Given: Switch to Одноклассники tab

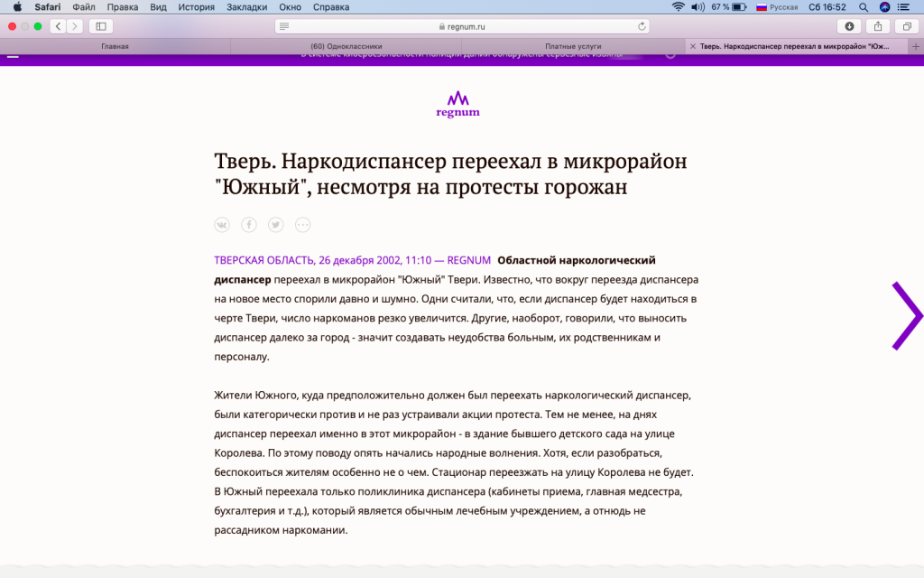Looking at the screenshot, I should (346, 46).
